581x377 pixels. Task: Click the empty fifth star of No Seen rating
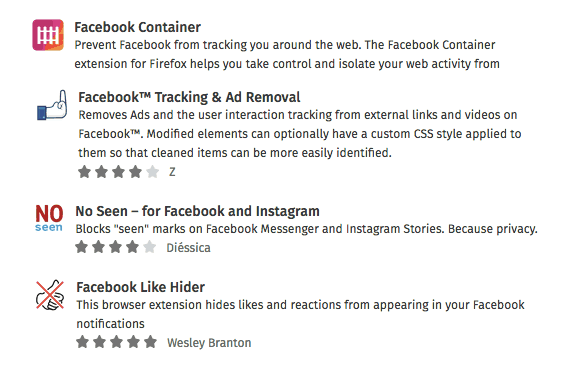pyautogui.click(x=150, y=247)
